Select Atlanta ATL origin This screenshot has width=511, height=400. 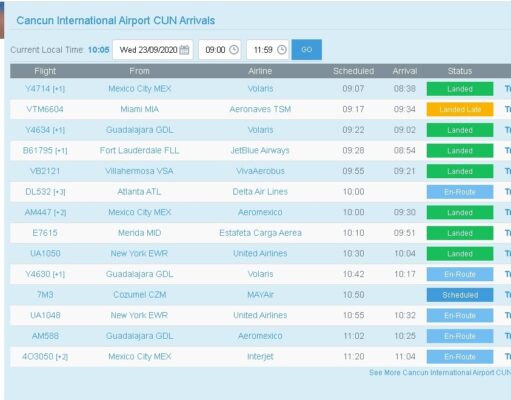139,192
